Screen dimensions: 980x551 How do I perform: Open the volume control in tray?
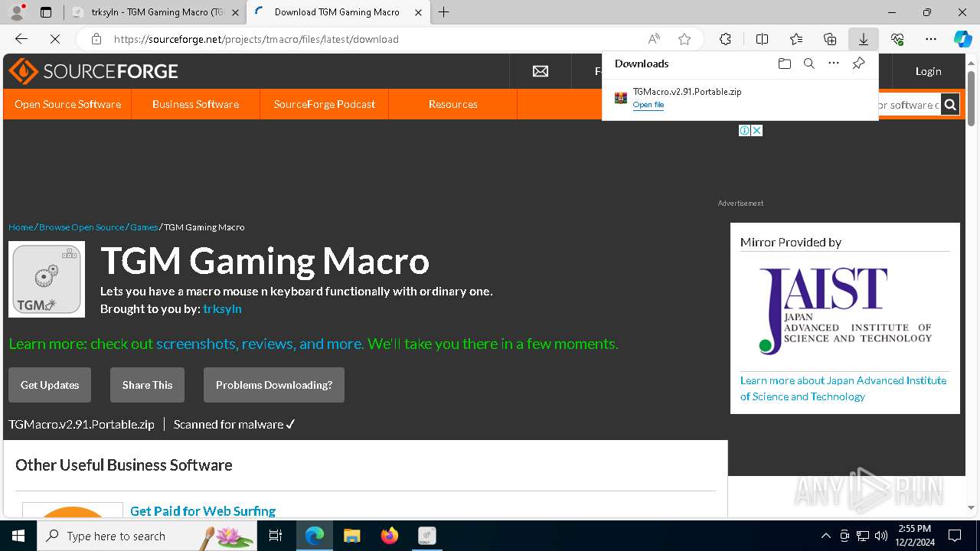coord(881,536)
